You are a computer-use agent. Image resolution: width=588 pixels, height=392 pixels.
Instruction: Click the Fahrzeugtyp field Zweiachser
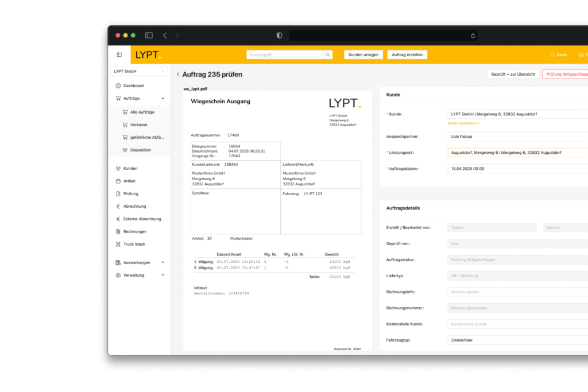(518, 340)
